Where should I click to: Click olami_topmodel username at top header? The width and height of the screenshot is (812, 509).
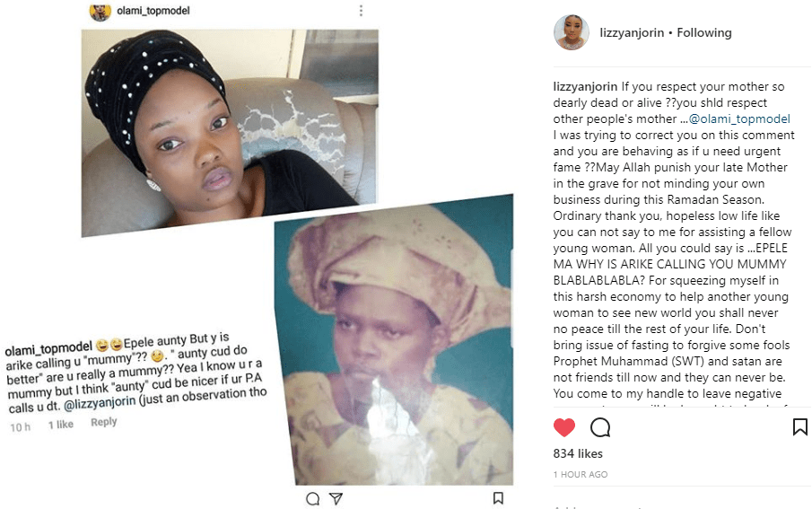[153, 11]
